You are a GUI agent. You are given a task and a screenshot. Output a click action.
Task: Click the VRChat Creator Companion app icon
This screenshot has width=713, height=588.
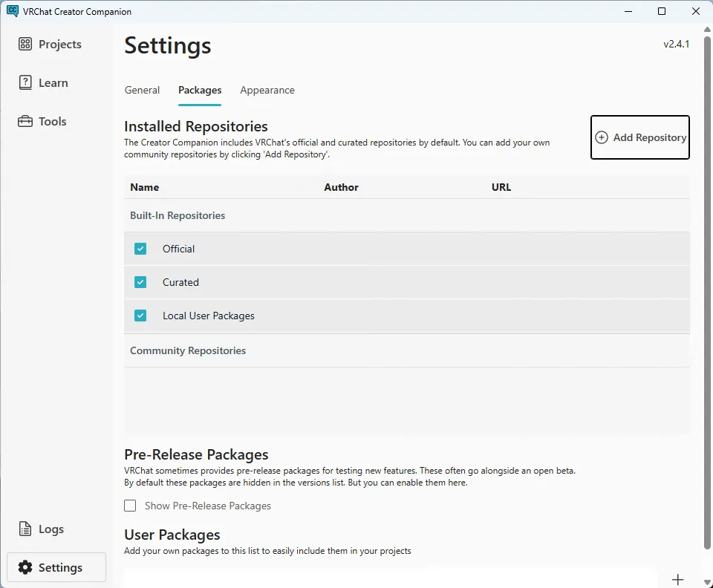pyautogui.click(x=13, y=11)
